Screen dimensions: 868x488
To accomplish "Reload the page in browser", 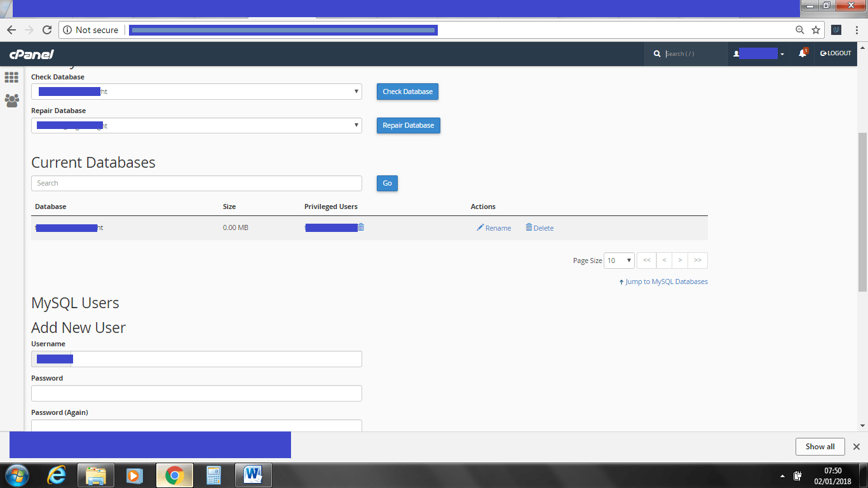I will click(x=46, y=30).
